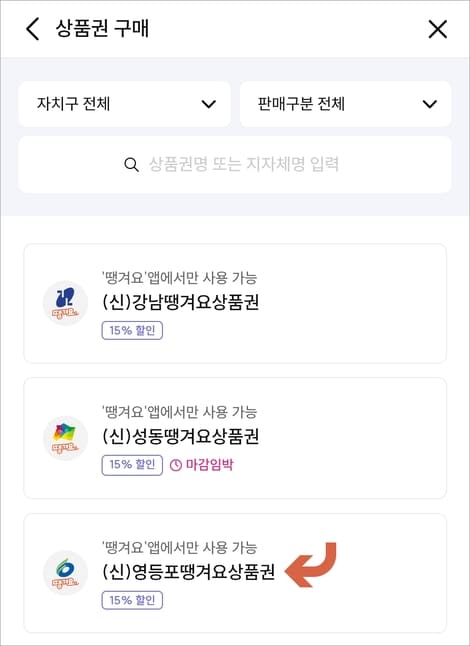
Task: Open (신)영등포땡겨요상품권 title
Action: click(x=188, y=571)
